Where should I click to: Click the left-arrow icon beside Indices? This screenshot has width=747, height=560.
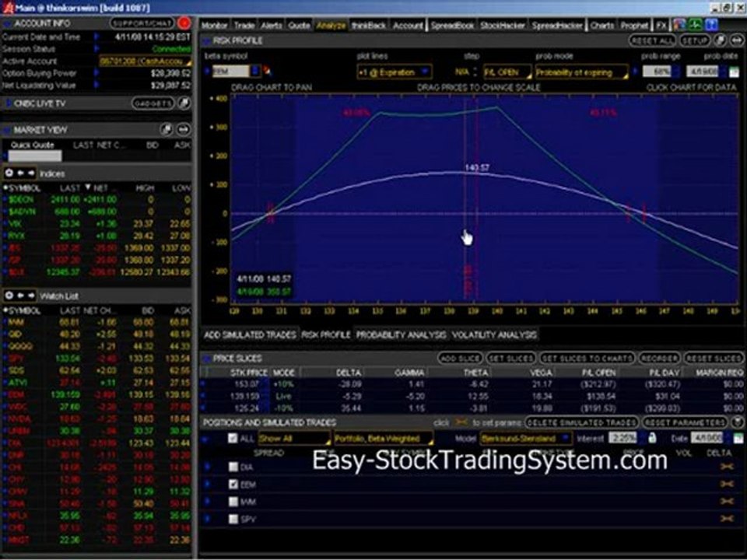[20, 173]
